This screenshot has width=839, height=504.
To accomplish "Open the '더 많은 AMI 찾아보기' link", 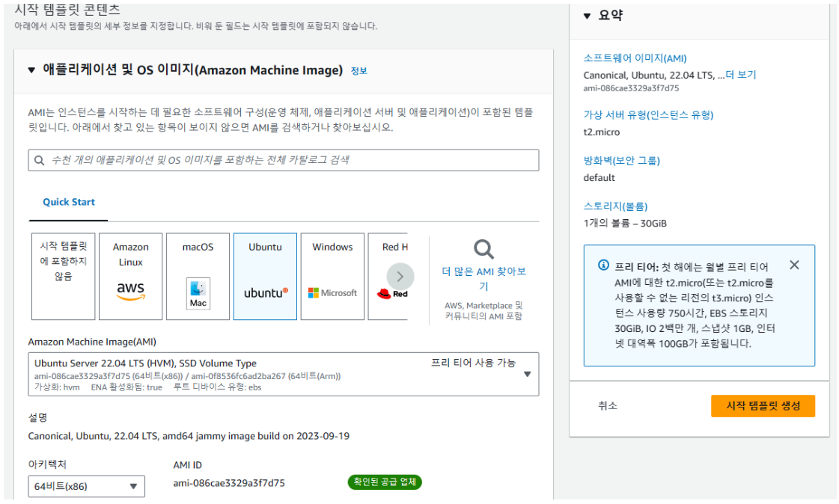I will point(483,278).
